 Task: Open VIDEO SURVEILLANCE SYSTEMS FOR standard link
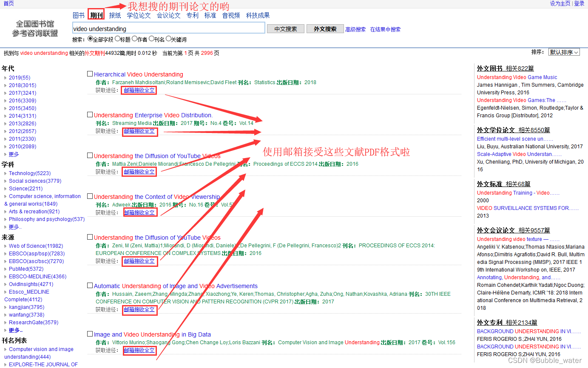(528, 208)
